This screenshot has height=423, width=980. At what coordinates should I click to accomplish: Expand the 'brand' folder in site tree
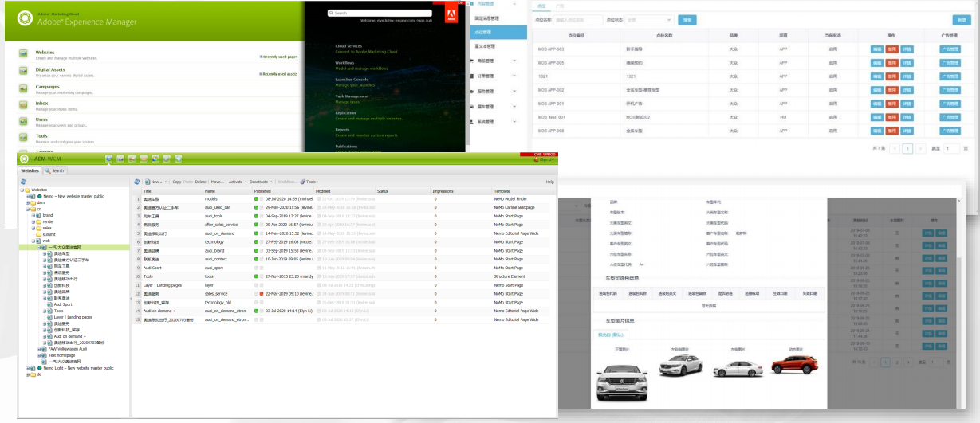click(33, 215)
